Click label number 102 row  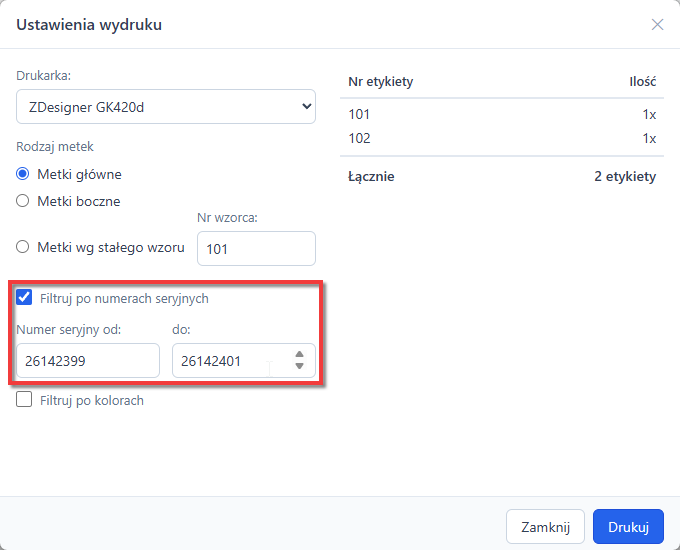[x=502, y=138]
